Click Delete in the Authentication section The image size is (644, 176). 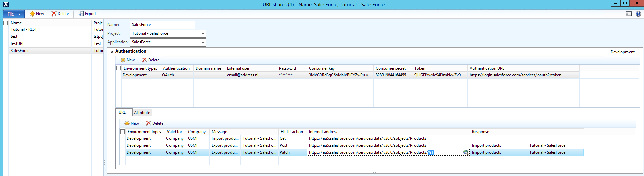coord(151,60)
